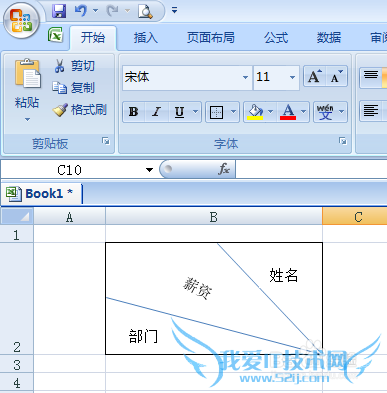Open the fill color dropdown arrow
387x393 pixels.
pos(271,112)
